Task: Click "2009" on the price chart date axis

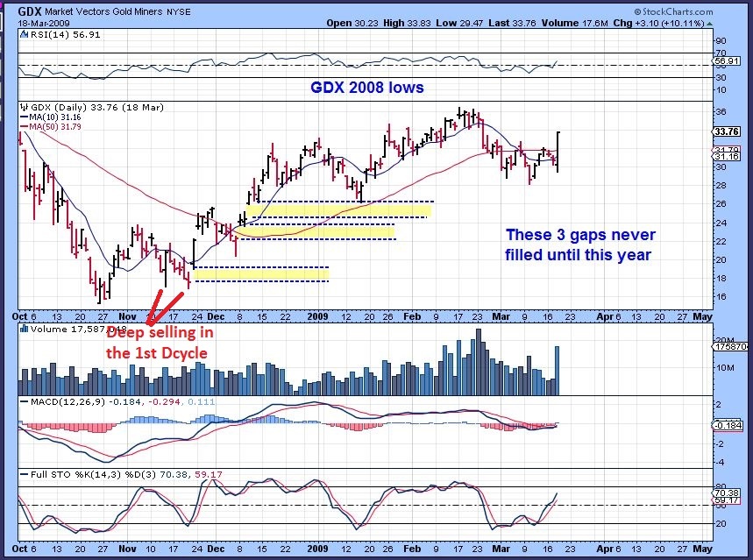Action: click(317, 316)
